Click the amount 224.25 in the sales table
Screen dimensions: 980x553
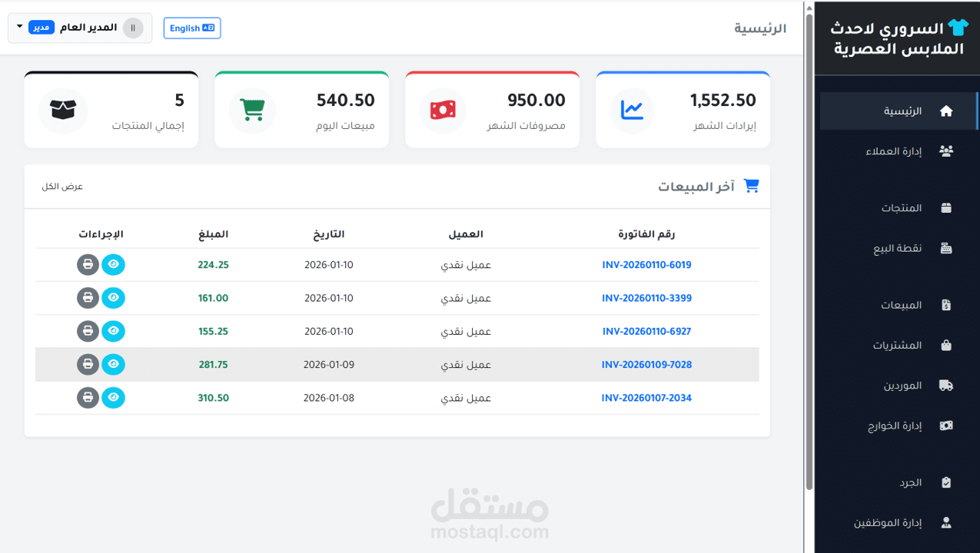pyautogui.click(x=214, y=265)
